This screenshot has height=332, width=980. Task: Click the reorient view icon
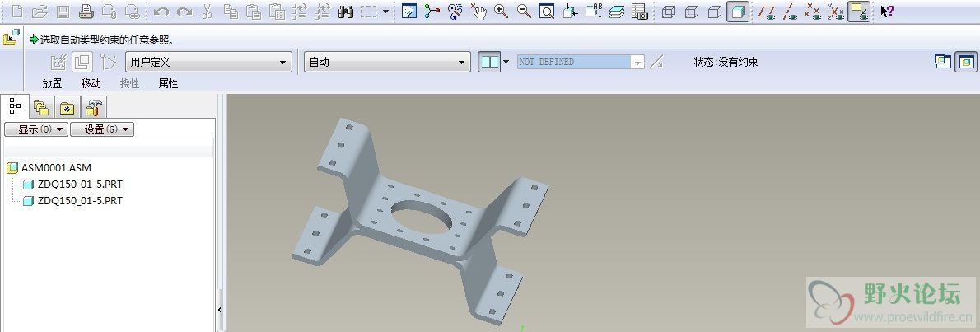click(569, 12)
